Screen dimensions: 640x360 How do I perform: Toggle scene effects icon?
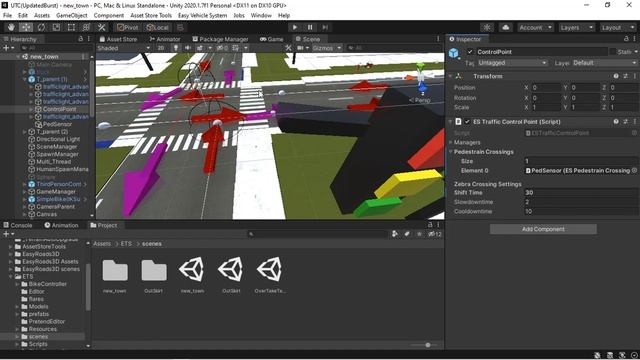200,48
